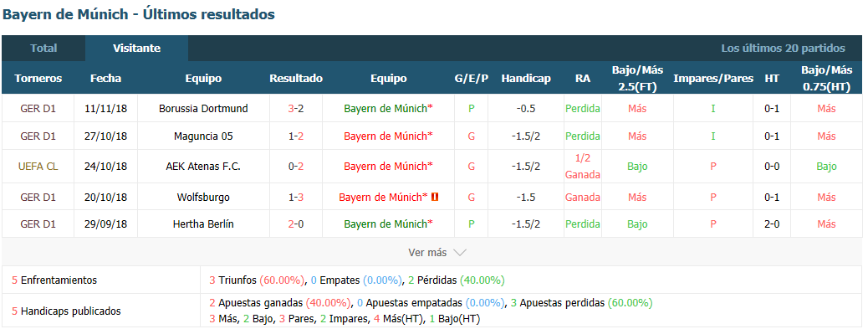Screen dimensions: 868x329
Task: Expand the Ver más chevron arrow
Action: tap(459, 253)
